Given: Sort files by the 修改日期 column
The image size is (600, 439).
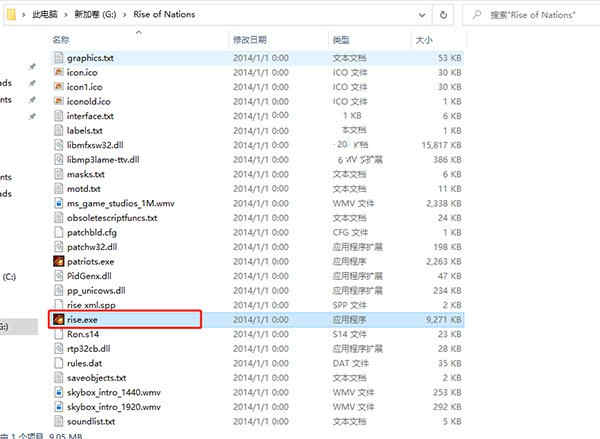Looking at the screenshot, I should tap(250, 39).
